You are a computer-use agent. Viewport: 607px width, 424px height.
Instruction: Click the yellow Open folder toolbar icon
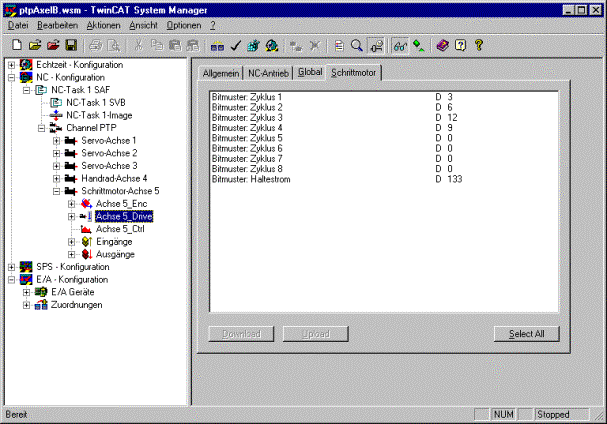pyautogui.click(x=35, y=45)
